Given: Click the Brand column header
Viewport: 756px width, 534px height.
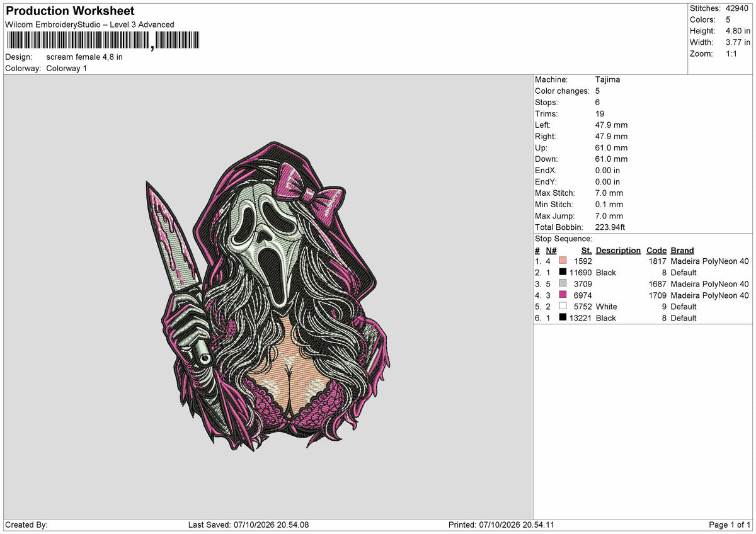Looking at the screenshot, I should 682,250.
